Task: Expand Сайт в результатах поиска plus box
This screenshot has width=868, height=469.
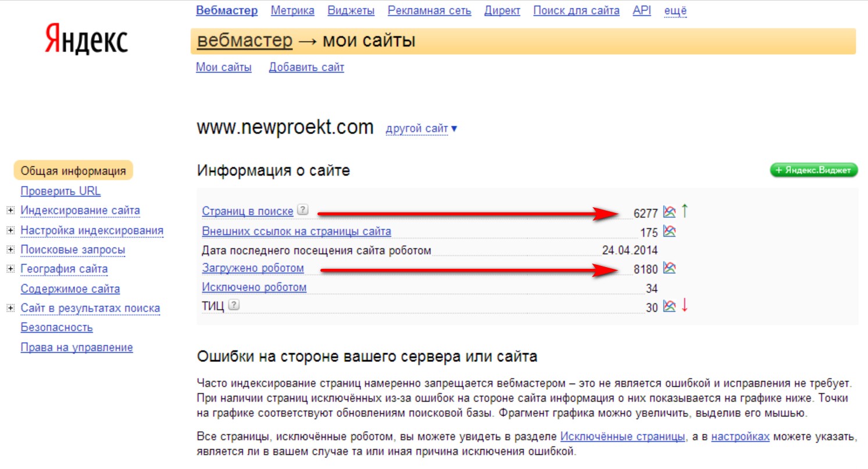Action: (x=10, y=308)
